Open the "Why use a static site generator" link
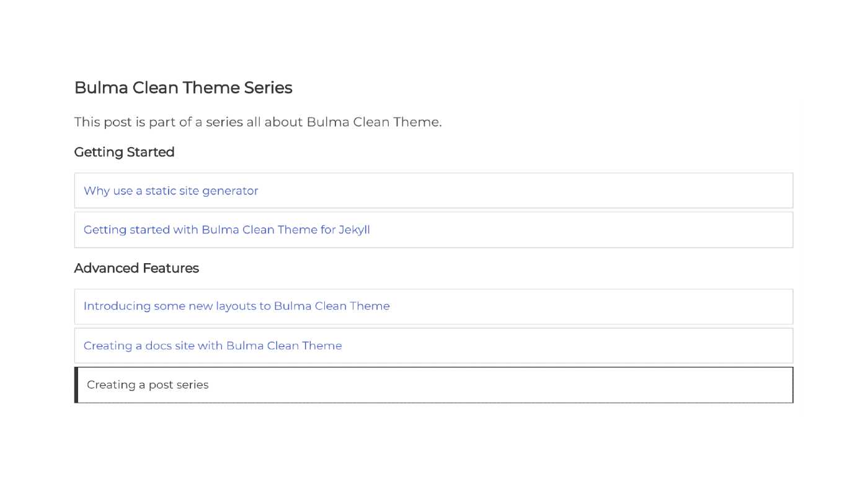 (170, 191)
